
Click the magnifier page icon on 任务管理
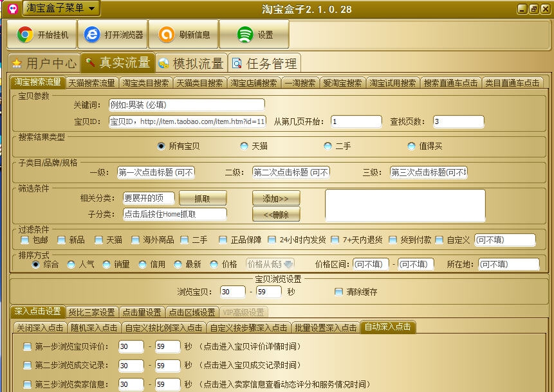tap(237, 64)
